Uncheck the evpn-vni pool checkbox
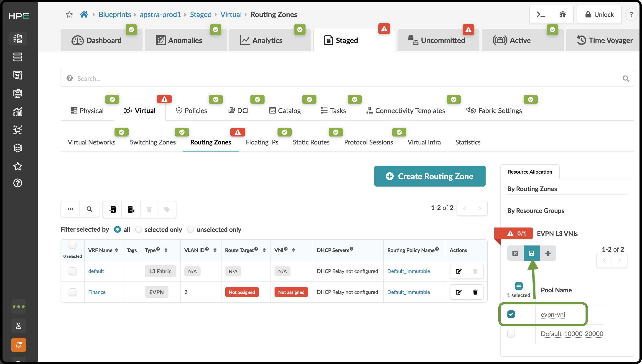642x364 pixels. pyautogui.click(x=511, y=314)
